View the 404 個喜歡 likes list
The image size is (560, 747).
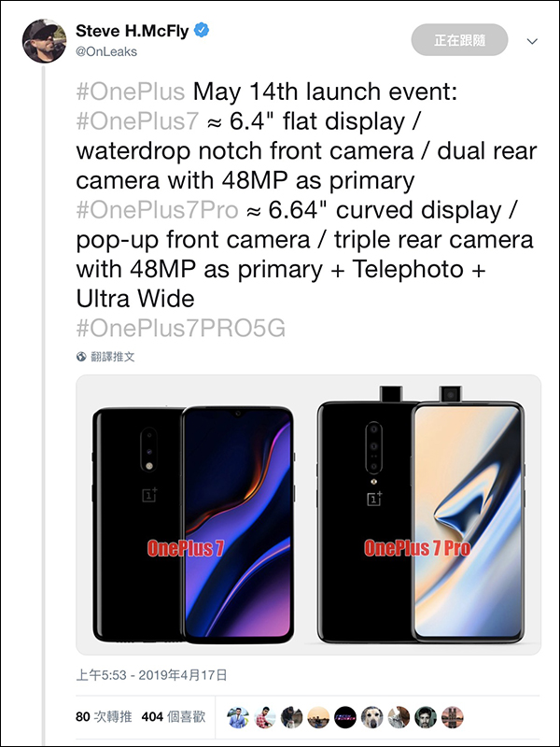pos(174,717)
